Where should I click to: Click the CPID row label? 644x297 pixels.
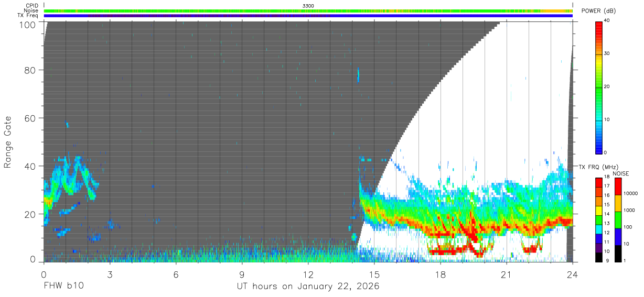[32, 6]
